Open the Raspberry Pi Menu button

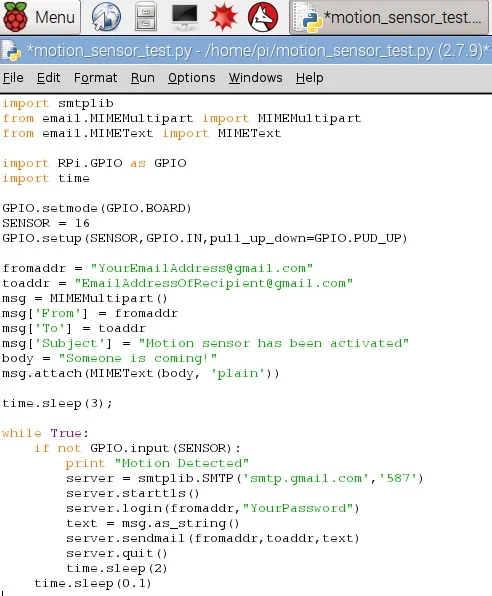40,17
